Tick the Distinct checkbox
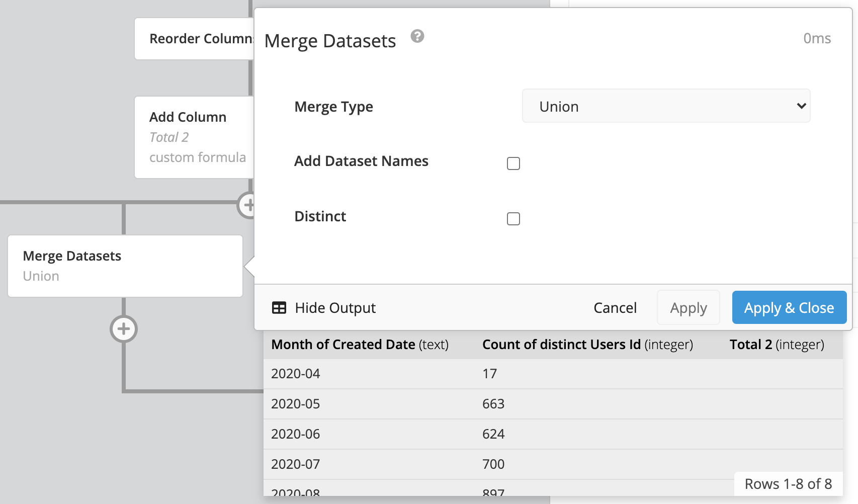The width and height of the screenshot is (858, 504). click(x=513, y=219)
